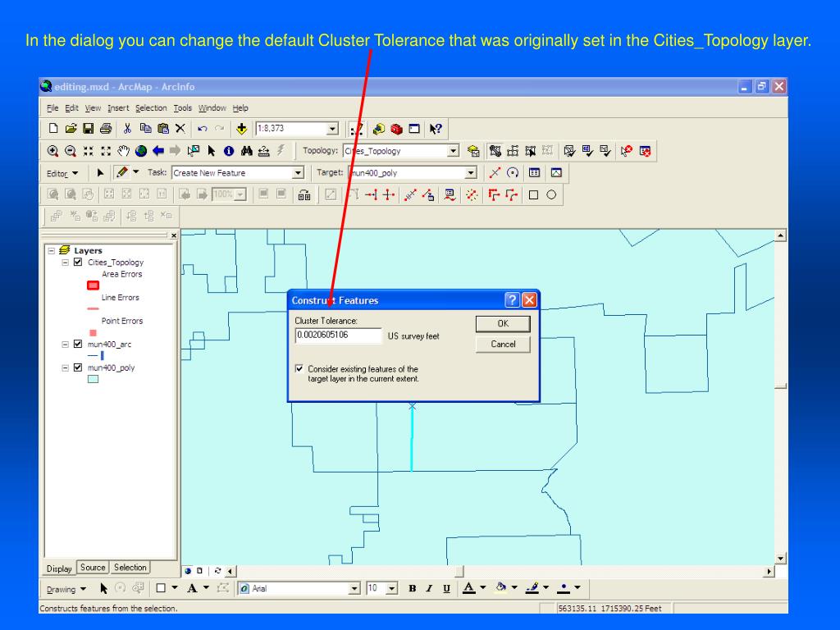Select the Pan hand tool
This screenshot has width=840, height=630.
tap(123, 151)
